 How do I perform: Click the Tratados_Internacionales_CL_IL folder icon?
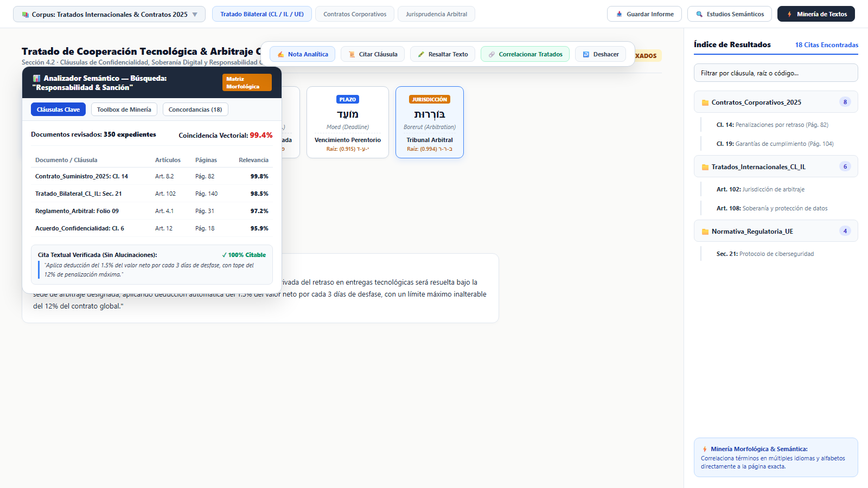pos(705,167)
